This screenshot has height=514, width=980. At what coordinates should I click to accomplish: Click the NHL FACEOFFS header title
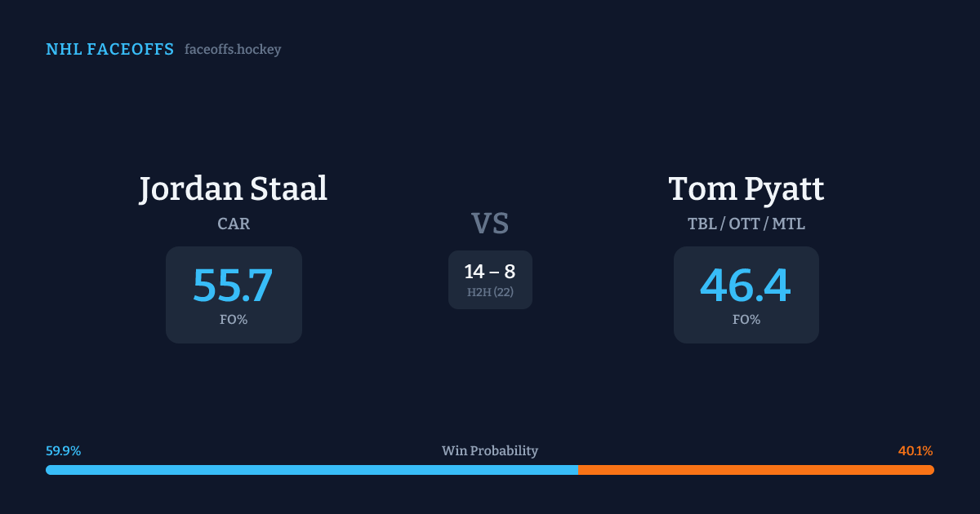[x=109, y=50]
